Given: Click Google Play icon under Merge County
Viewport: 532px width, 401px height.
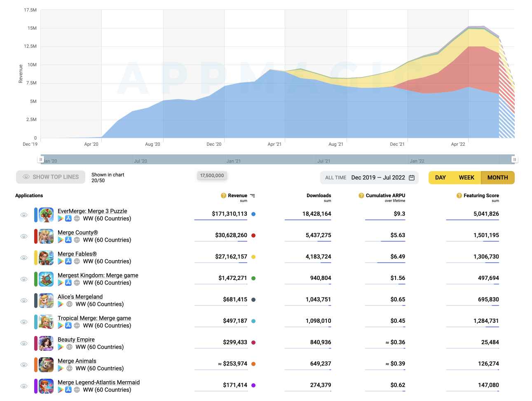Looking at the screenshot, I should [x=61, y=240].
